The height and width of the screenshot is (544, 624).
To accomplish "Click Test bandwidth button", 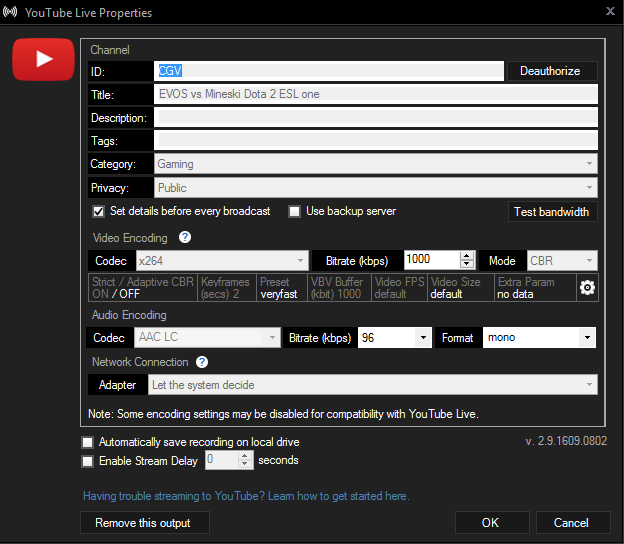I will pyautogui.click(x=552, y=212).
